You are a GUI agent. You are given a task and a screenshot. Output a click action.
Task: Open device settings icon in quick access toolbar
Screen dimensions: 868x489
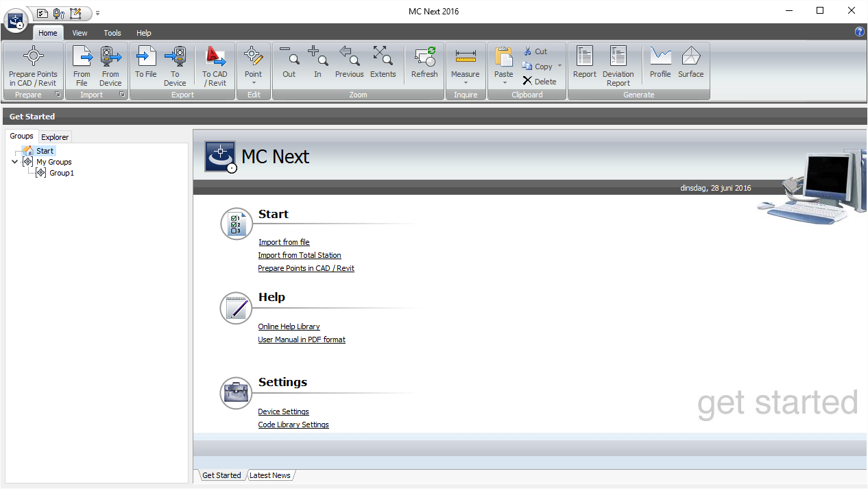click(x=59, y=12)
